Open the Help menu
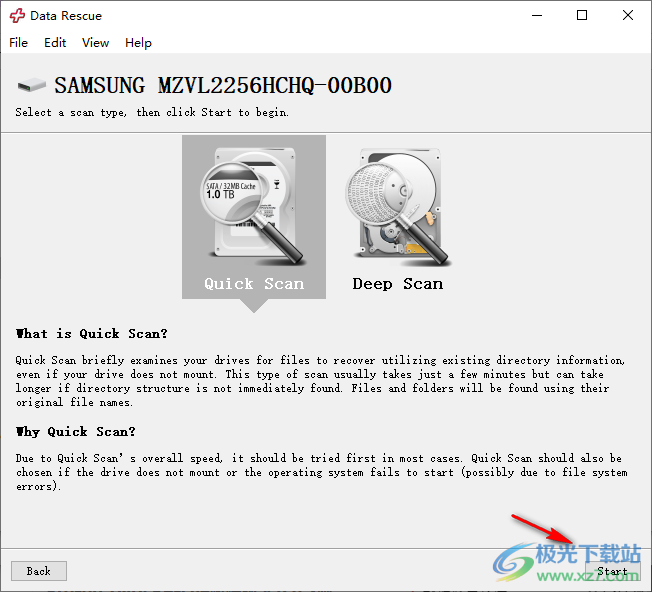652x592 pixels. (138, 43)
